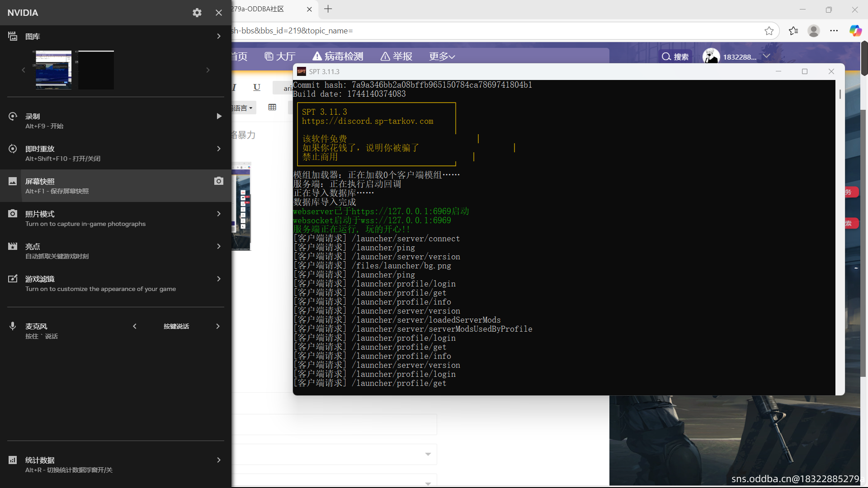Open the 录制 recording option
868x488 pixels.
(116, 121)
